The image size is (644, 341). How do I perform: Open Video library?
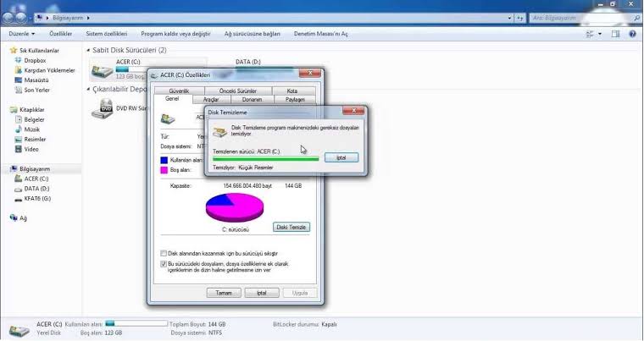coord(27,149)
